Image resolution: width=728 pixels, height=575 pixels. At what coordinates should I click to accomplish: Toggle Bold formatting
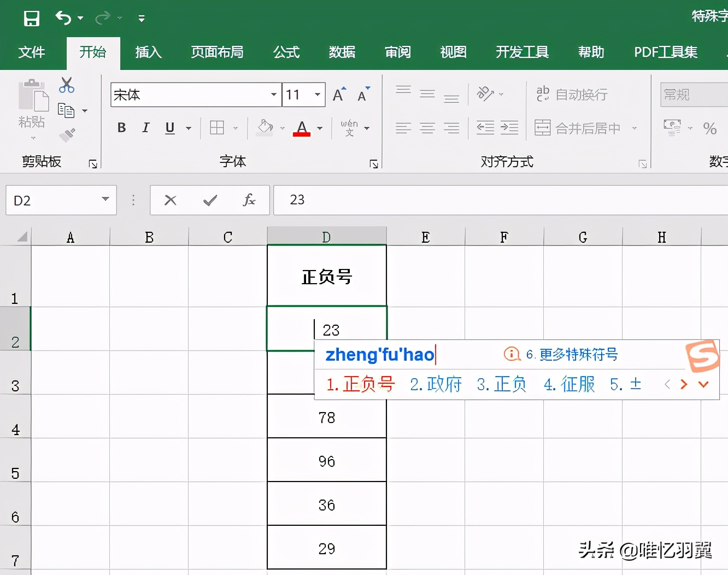(x=122, y=128)
